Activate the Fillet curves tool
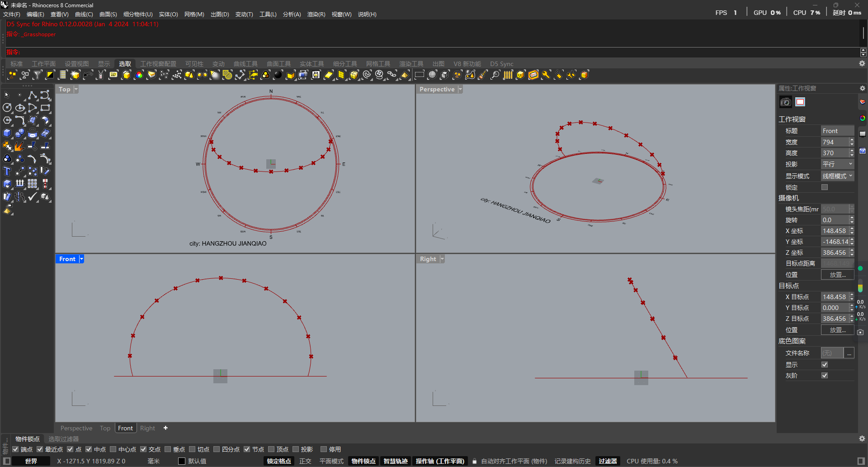Screen dimensions: 868x467 click(x=20, y=120)
